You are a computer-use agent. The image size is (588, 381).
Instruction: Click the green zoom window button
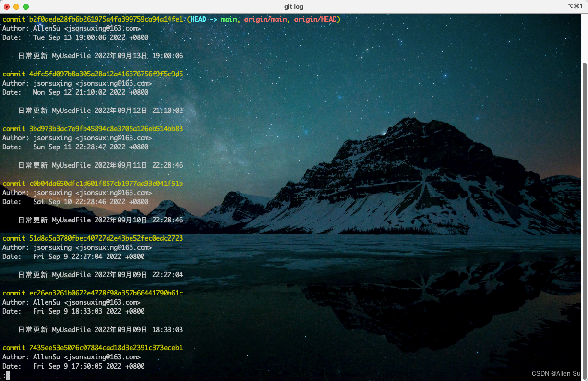[26, 7]
